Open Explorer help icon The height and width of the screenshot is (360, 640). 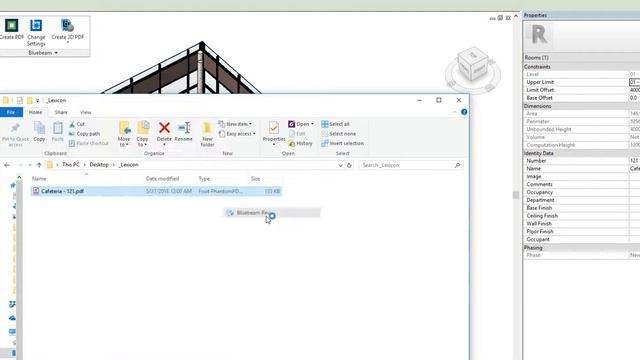pos(464,112)
